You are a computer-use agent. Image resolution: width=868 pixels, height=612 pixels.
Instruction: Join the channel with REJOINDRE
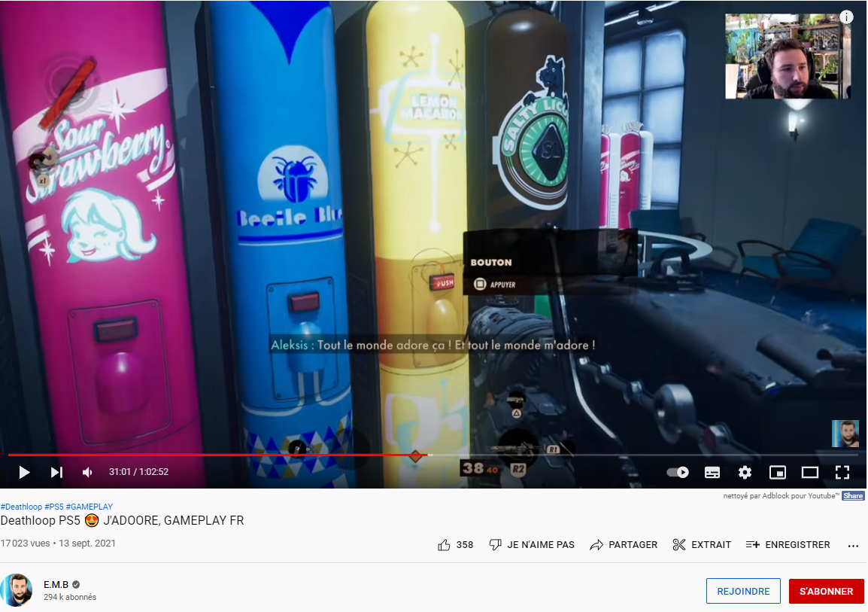pos(743,591)
